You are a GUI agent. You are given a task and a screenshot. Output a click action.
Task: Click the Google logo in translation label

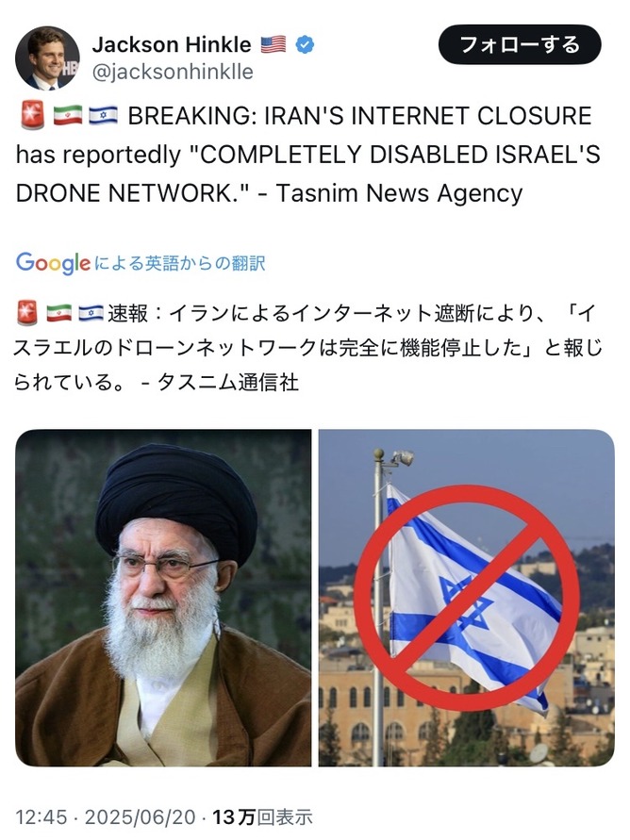[53, 262]
